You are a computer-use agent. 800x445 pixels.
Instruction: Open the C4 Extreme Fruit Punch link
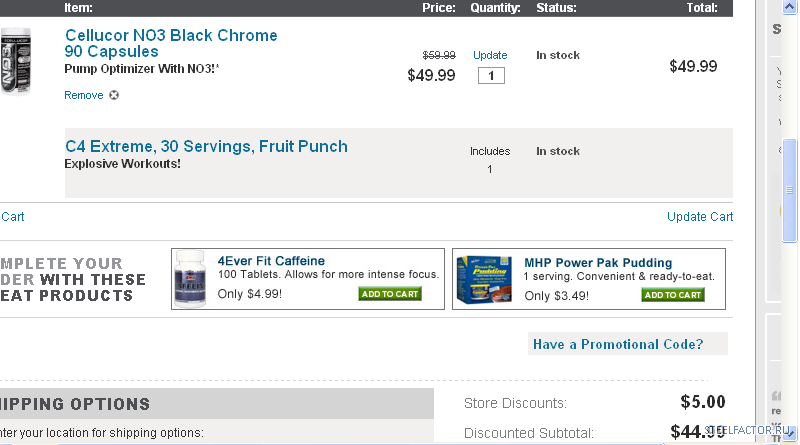pyautogui.click(x=206, y=146)
